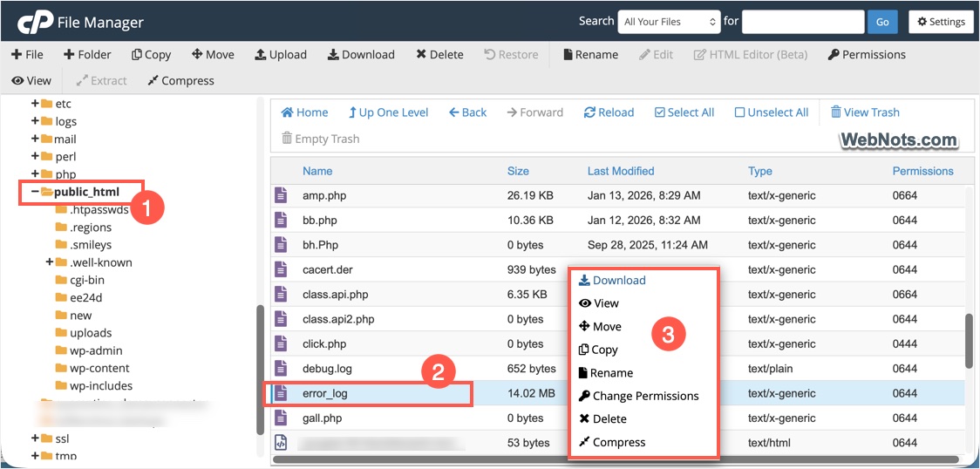Choose Move from the context menu
Screen dimensions: 980x469
click(x=600, y=327)
